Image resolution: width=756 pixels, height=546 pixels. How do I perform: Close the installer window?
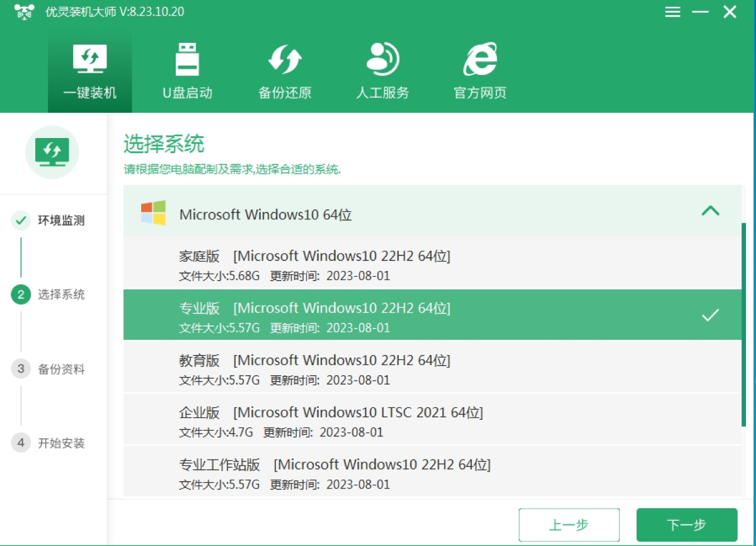730,12
